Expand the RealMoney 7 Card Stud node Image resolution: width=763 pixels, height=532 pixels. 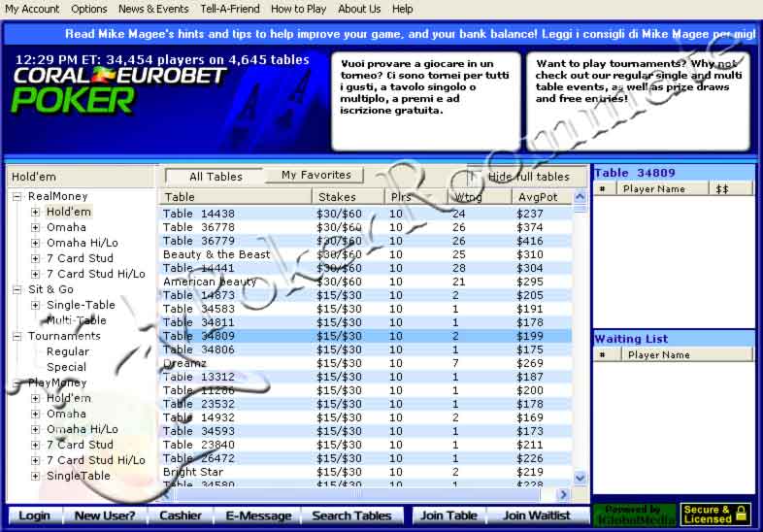35,258
